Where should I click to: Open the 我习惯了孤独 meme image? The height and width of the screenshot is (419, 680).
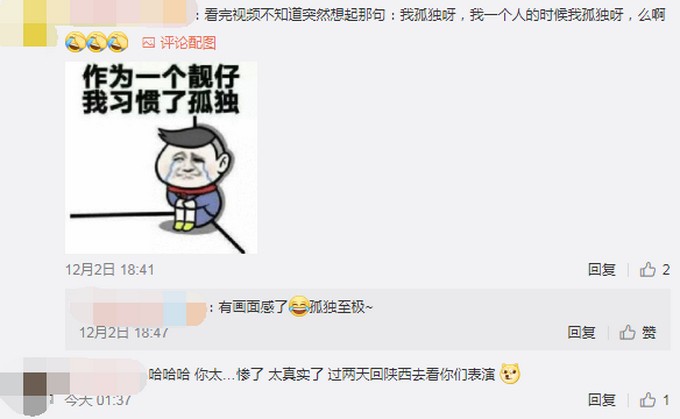click(161, 157)
